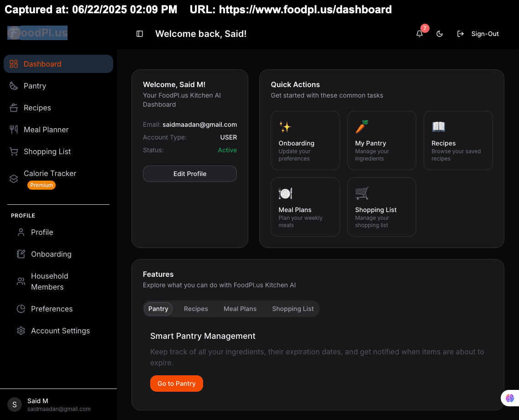Open the premium Calorie Tracker
519x420 pixels.
click(50, 174)
